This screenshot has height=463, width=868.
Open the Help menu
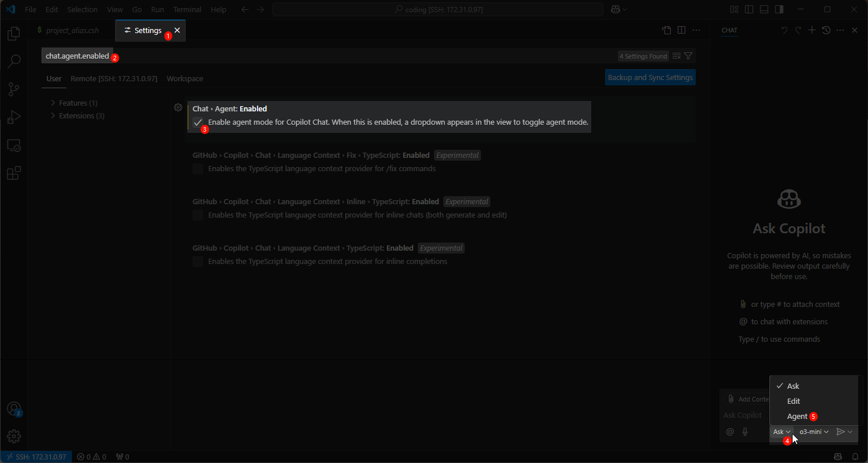point(219,9)
